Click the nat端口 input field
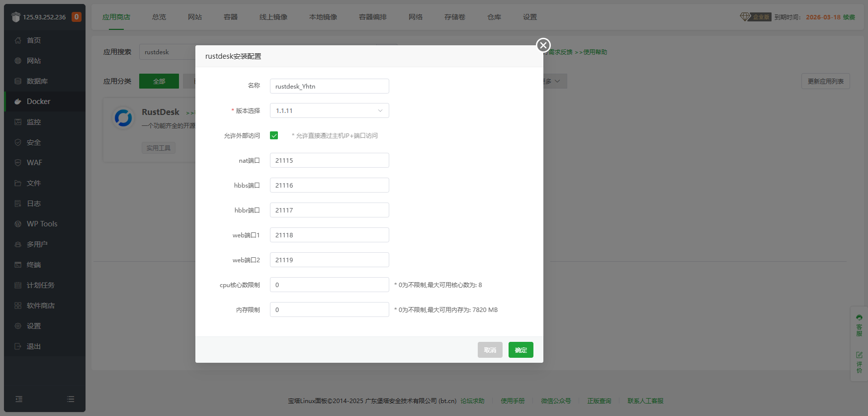 coord(330,160)
